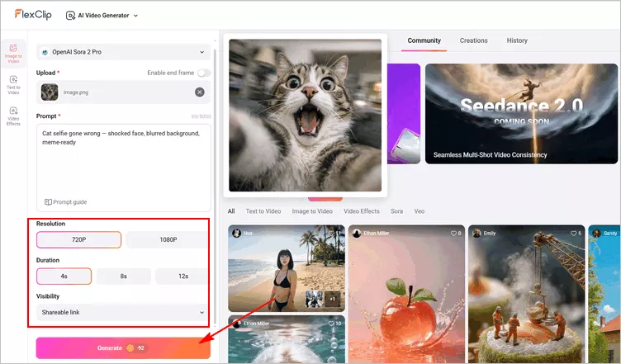This screenshot has height=364, width=621.
Task: Open the OpenAI Sora 2 Pro model dropdown
Action: click(x=123, y=52)
